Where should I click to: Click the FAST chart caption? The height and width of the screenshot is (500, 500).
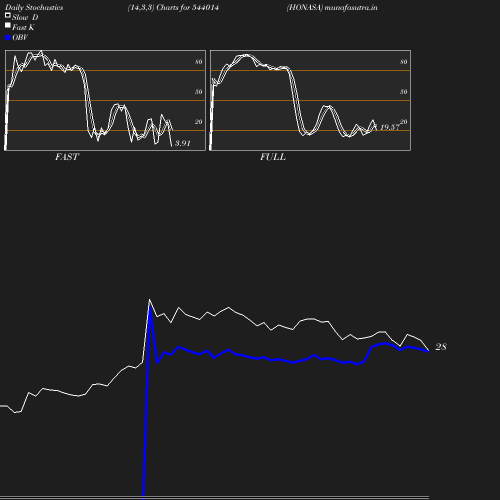(67, 157)
